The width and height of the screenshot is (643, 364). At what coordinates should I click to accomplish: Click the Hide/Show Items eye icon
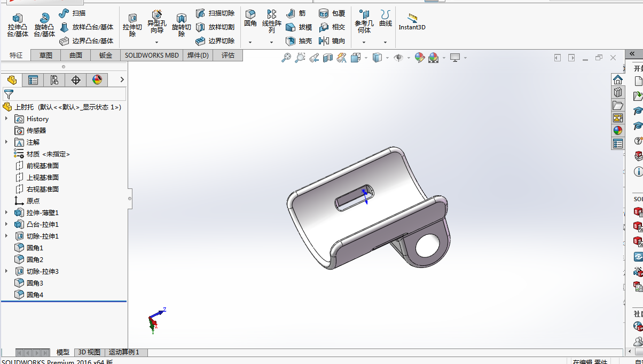tap(398, 58)
